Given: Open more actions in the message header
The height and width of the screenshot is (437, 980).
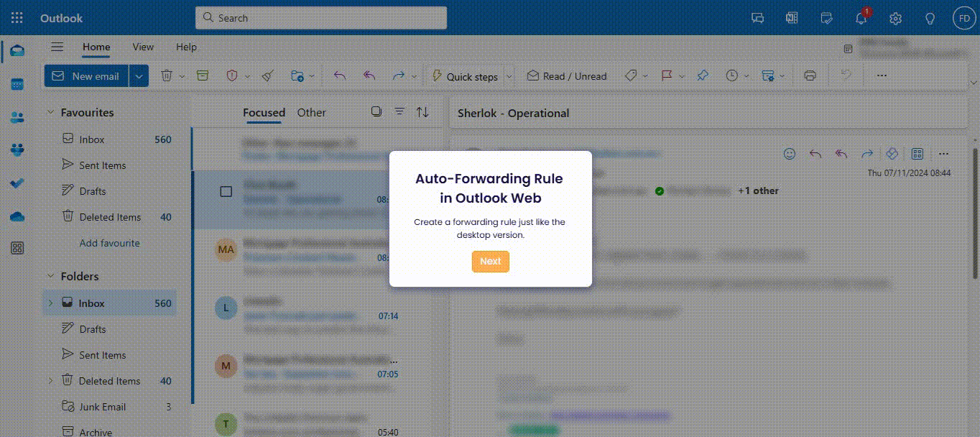Looking at the screenshot, I should coord(943,153).
